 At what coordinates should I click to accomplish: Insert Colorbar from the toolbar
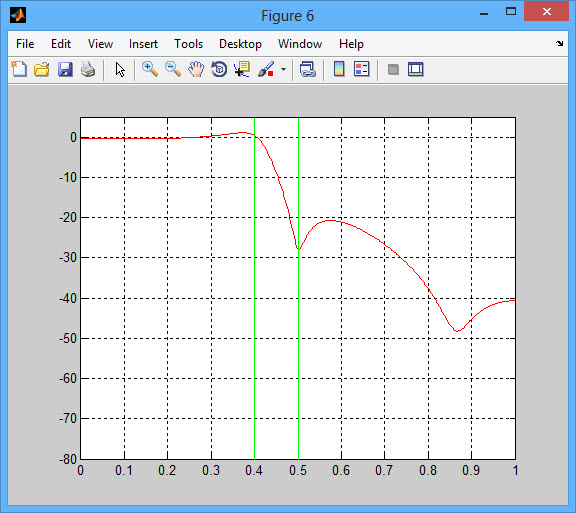coord(339,69)
